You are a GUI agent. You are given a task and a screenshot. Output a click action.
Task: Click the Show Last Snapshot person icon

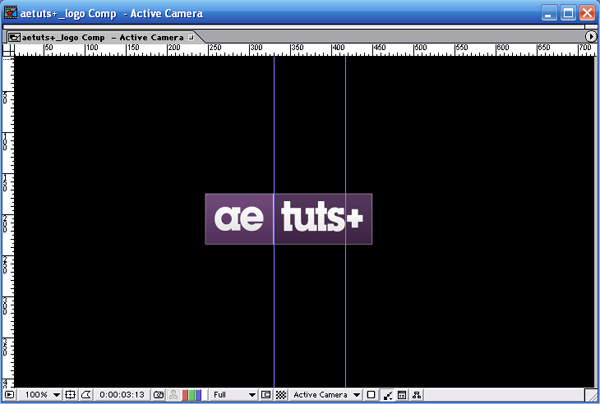[x=174, y=395]
